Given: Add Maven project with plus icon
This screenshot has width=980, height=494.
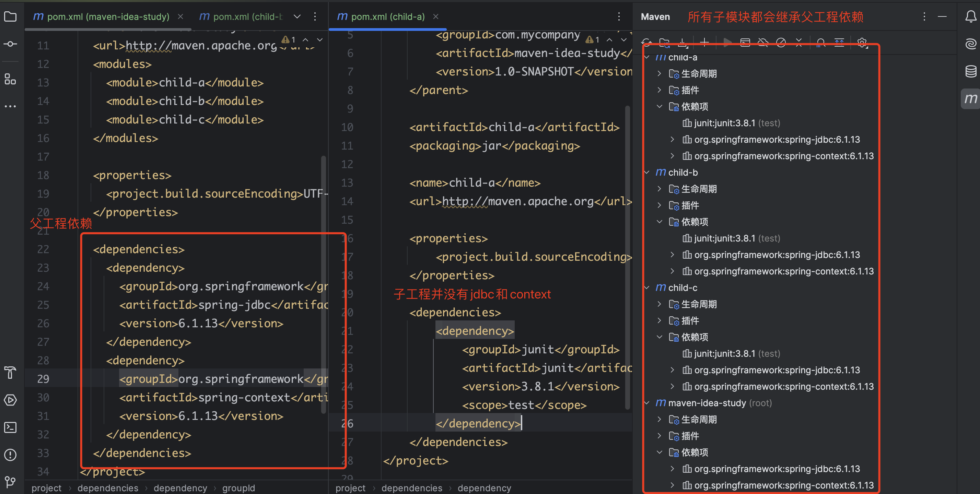Looking at the screenshot, I should (704, 42).
